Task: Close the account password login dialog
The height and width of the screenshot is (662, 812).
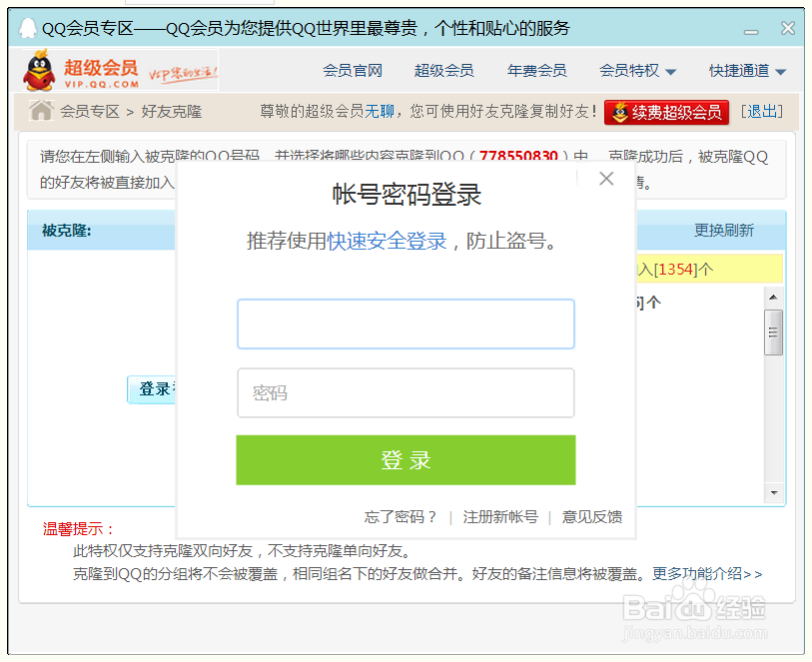Action: coord(606,179)
